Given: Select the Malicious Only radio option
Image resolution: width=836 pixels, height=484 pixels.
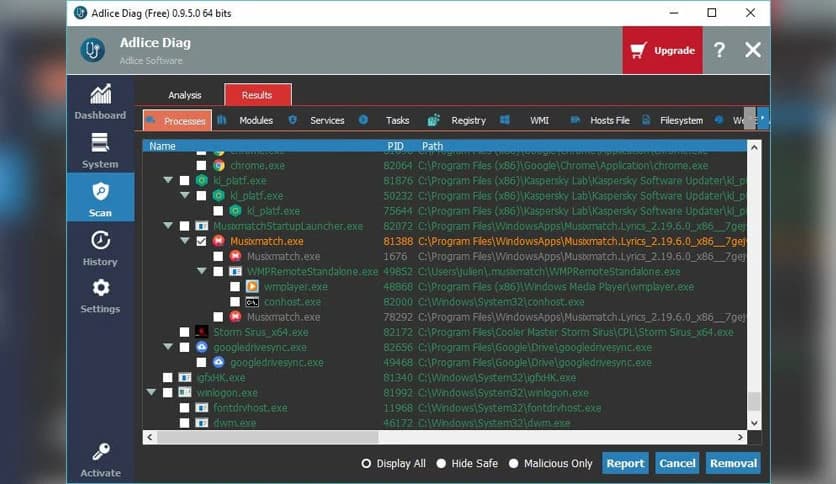Looking at the screenshot, I should [514, 464].
